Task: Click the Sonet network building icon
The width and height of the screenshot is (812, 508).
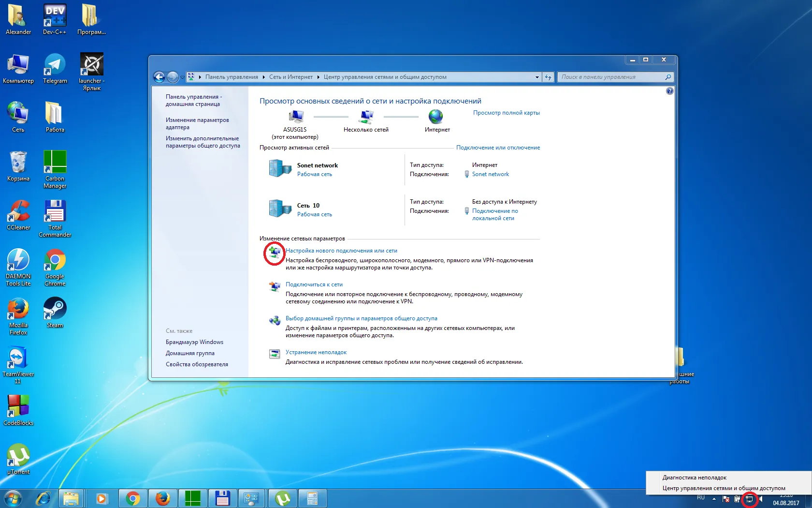Action: tap(280, 168)
